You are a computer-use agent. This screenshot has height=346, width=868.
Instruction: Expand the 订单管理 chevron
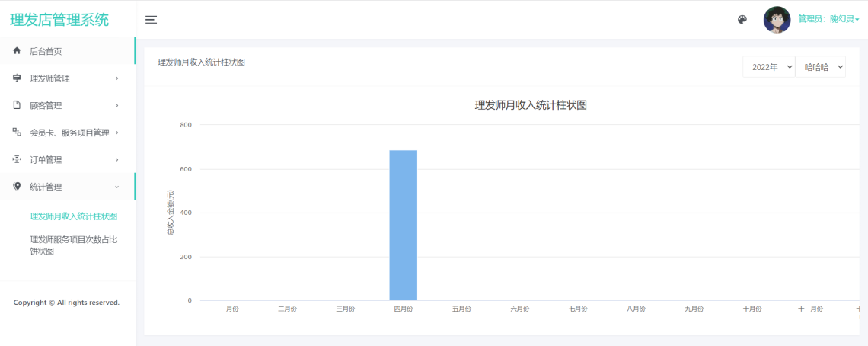click(x=116, y=160)
